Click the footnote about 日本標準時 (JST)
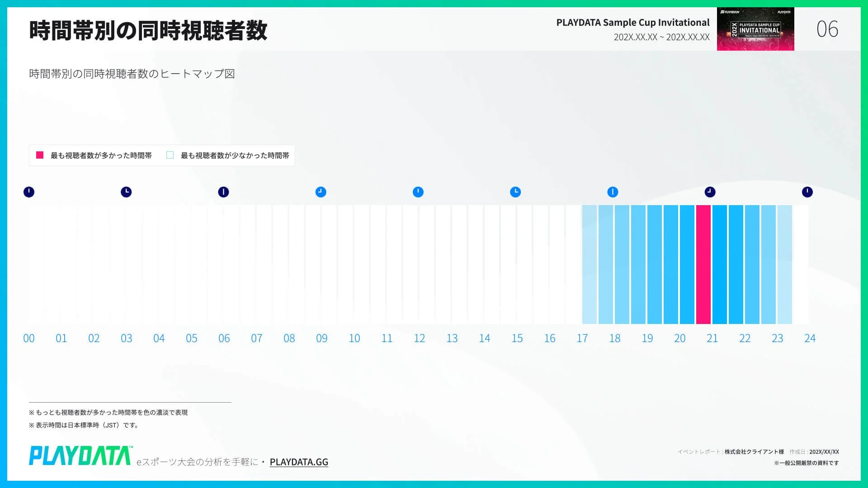Image resolution: width=868 pixels, height=488 pixels. click(84, 425)
